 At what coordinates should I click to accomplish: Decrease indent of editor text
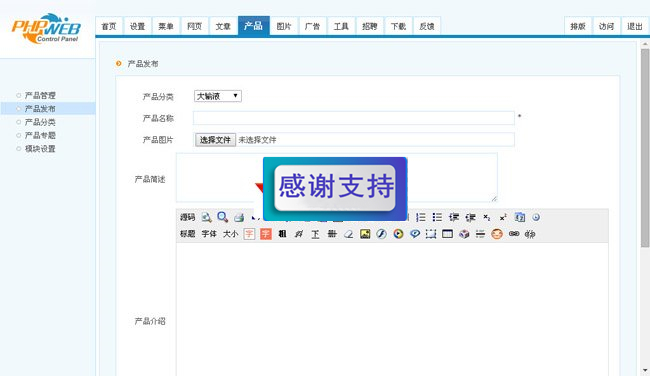[x=470, y=217]
